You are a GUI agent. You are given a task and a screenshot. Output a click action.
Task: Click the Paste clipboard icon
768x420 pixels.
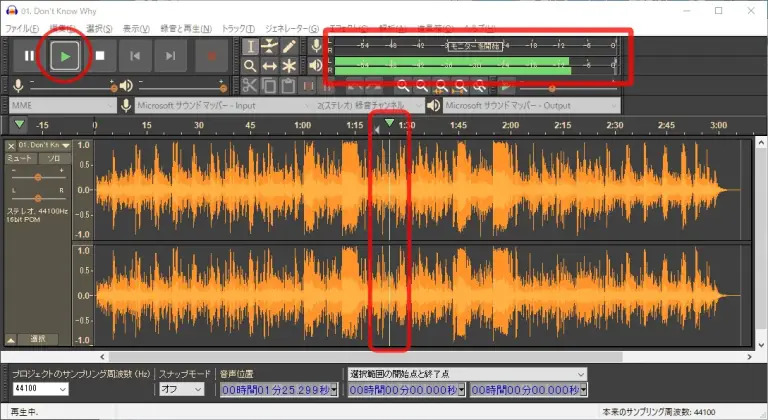pos(288,86)
